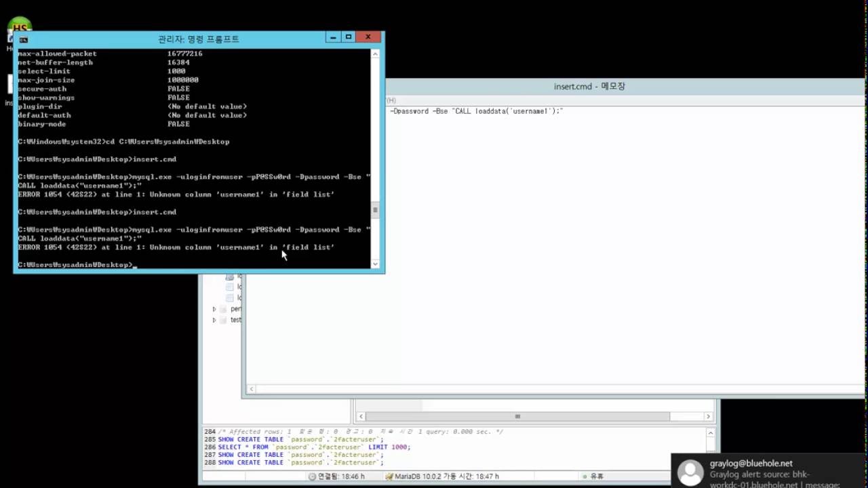Select the 'test' database icon in tree

(224, 320)
